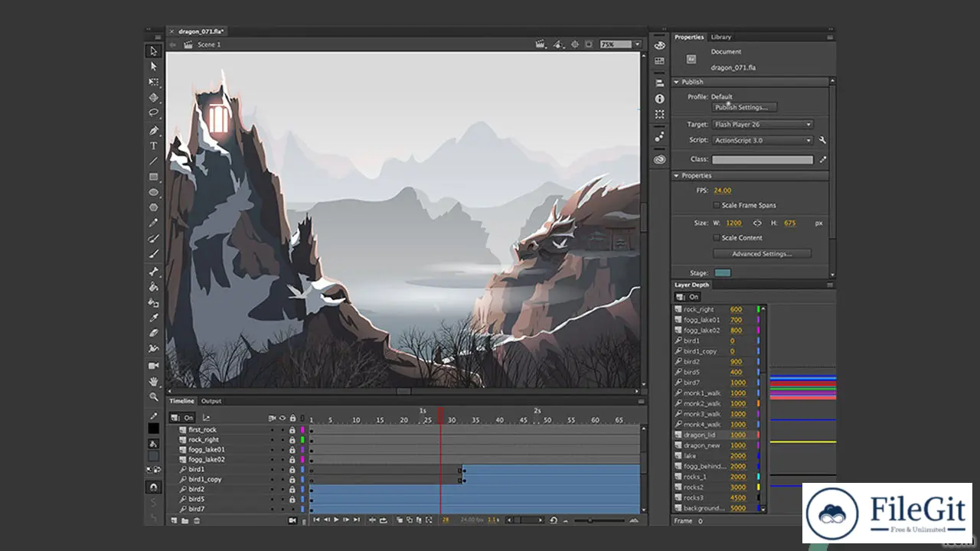
Task: Select the Timeline tab
Action: 182,401
